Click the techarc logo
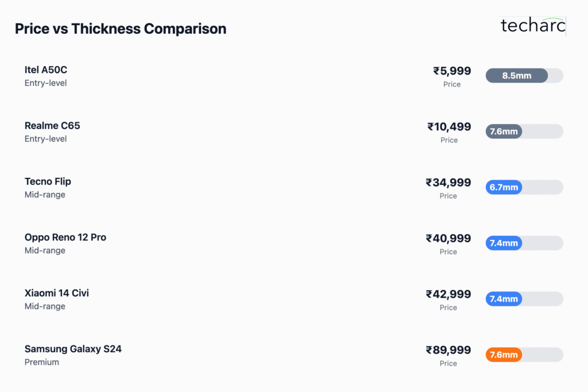Image resolution: width=588 pixels, height=392 pixels. point(533,25)
